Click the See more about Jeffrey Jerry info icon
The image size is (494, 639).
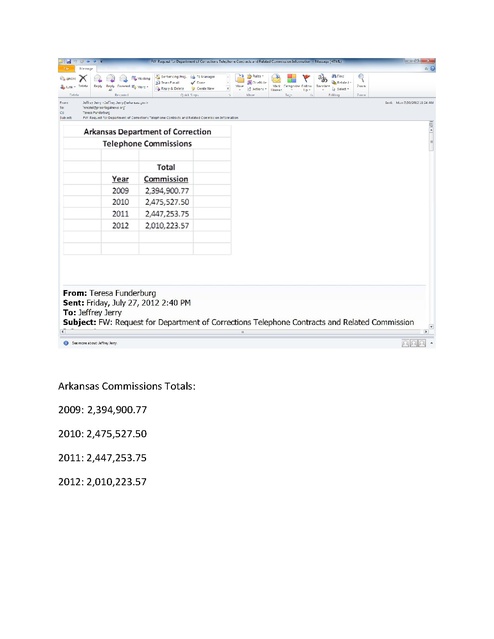(x=66, y=343)
